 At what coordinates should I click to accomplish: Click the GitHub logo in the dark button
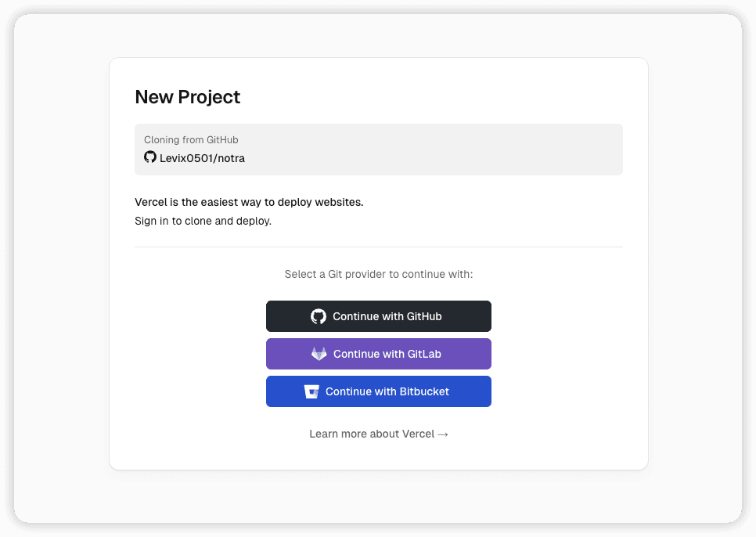pyautogui.click(x=319, y=316)
